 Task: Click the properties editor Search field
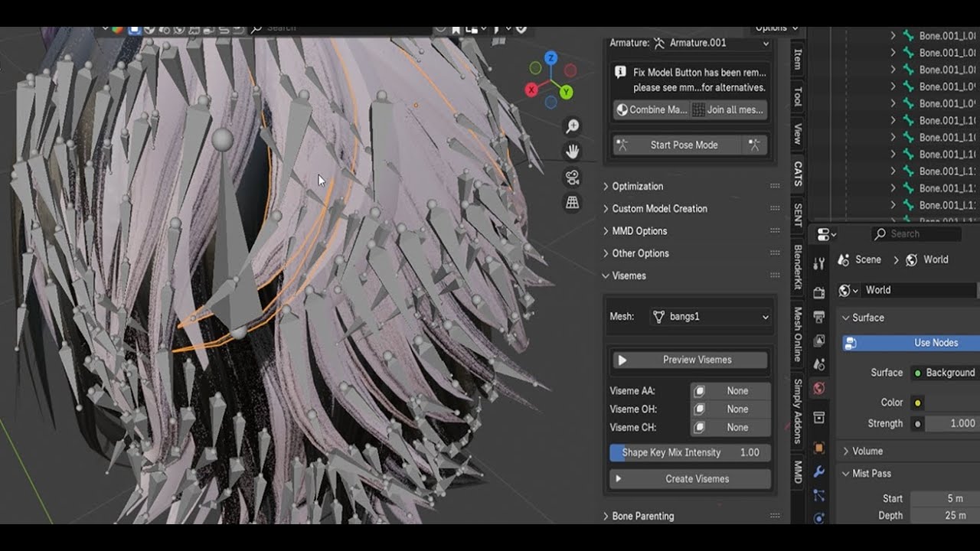click(x=916, y=234)
